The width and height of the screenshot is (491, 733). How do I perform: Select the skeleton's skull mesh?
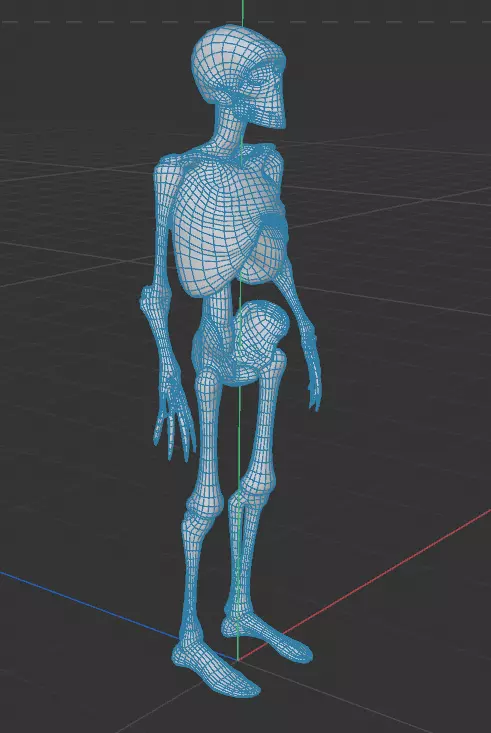coord(238,75)
